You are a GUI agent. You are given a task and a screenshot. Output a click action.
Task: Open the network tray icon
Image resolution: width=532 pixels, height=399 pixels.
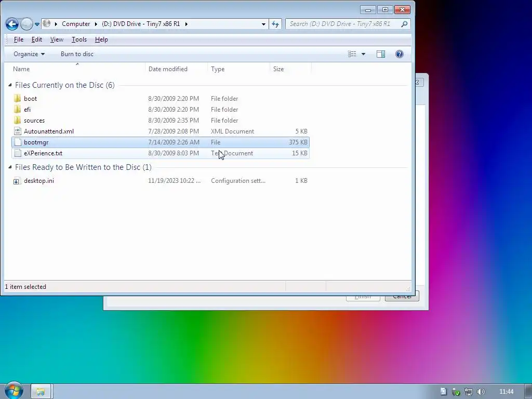tap(469, 392)
